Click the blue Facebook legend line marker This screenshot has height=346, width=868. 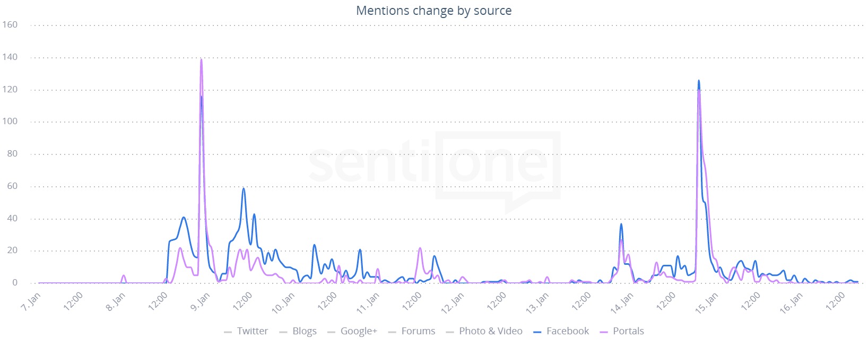(x=537, y=332)
